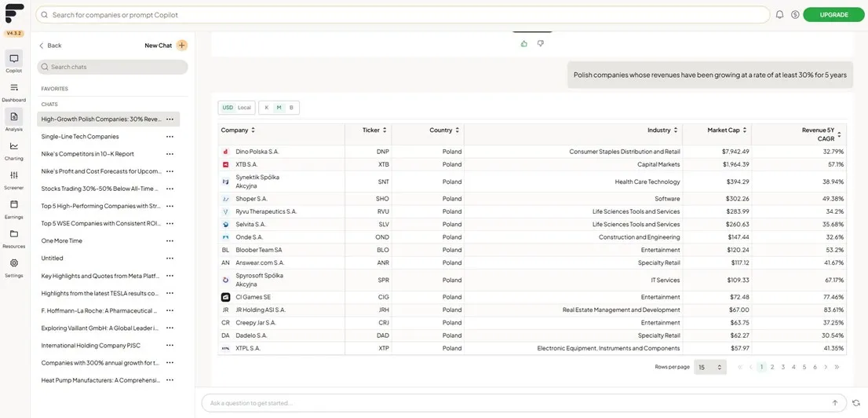The width and height of the screenshot is (868, 418).
Task: Open options for High-Growth Polish Companies chat
Action: pyautogui.click(x=170, y=119)
